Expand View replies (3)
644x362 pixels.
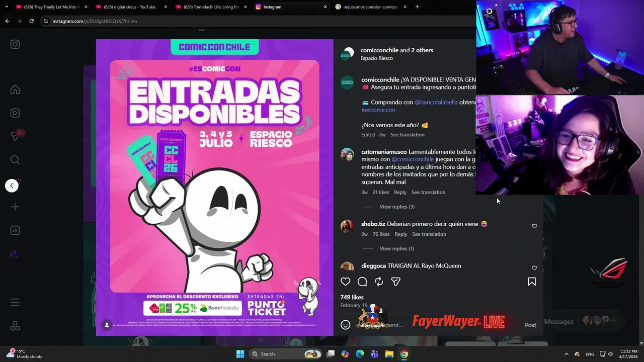tap(397, 207)
